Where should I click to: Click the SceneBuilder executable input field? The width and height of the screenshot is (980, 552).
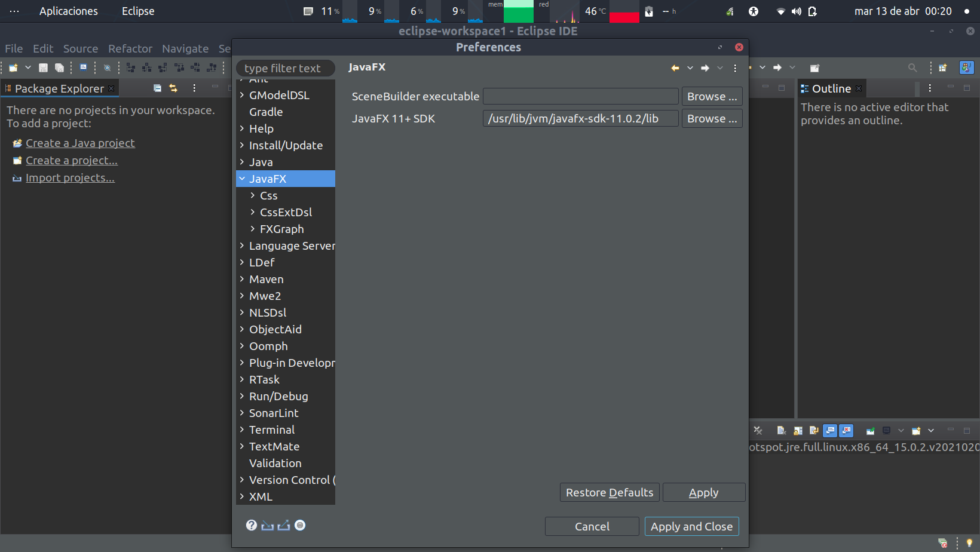point(580,96)
